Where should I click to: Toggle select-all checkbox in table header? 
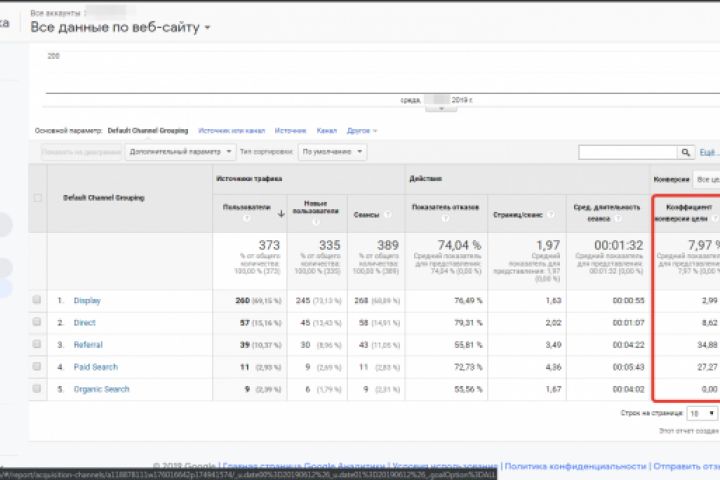(38, 198)
